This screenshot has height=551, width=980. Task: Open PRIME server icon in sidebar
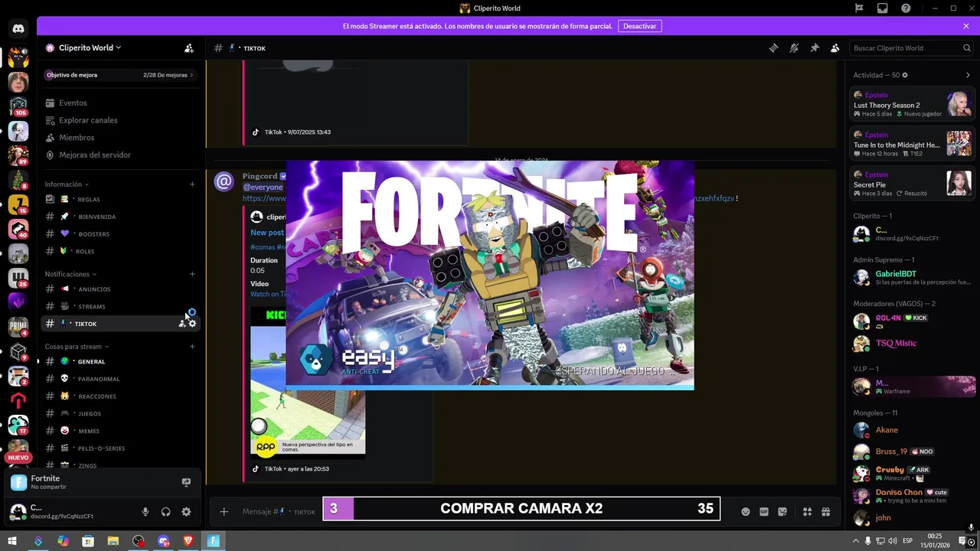(x=18, y=326)
